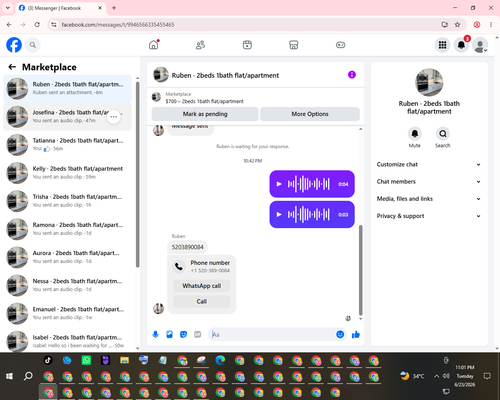This screenshot has height=400, width=500.
Task: Click the $700 Marketplace listing link
Action: pyautogui.click(x=204, y=101)
